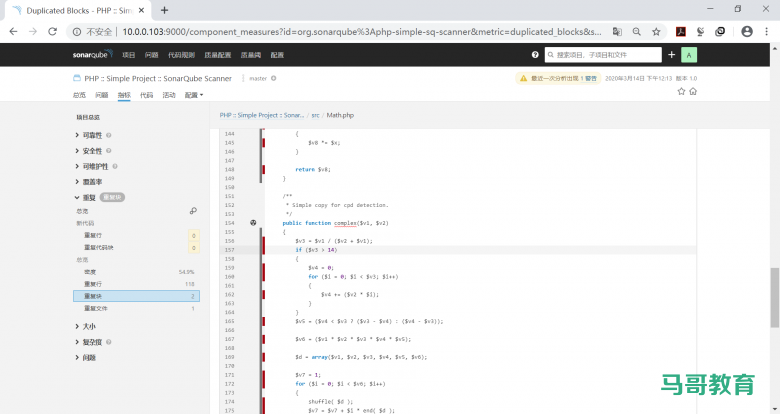Click the PHP project title in header
The height and width of the screenshot is (414, 780).
coord(158,78)
